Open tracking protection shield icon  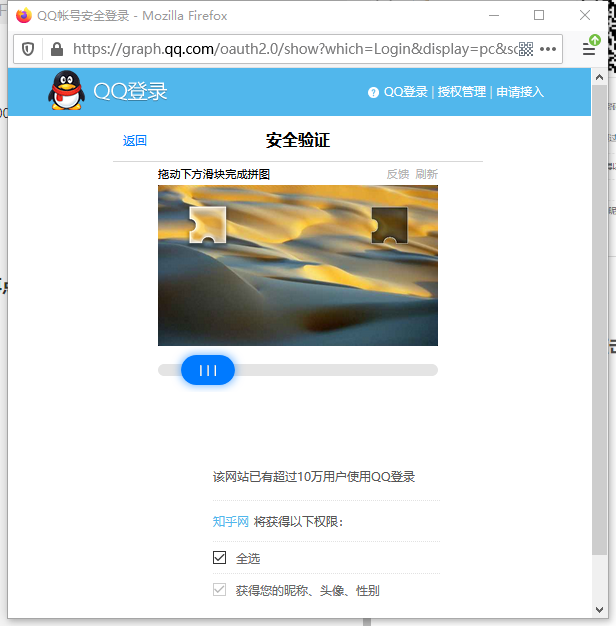coord(28,49)
